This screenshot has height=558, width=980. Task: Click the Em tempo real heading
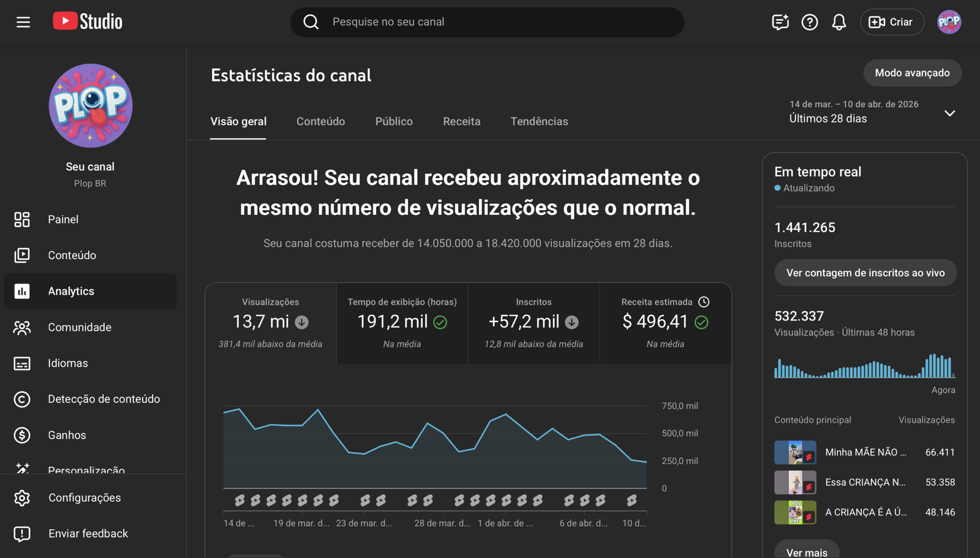[x=818, y=172]
